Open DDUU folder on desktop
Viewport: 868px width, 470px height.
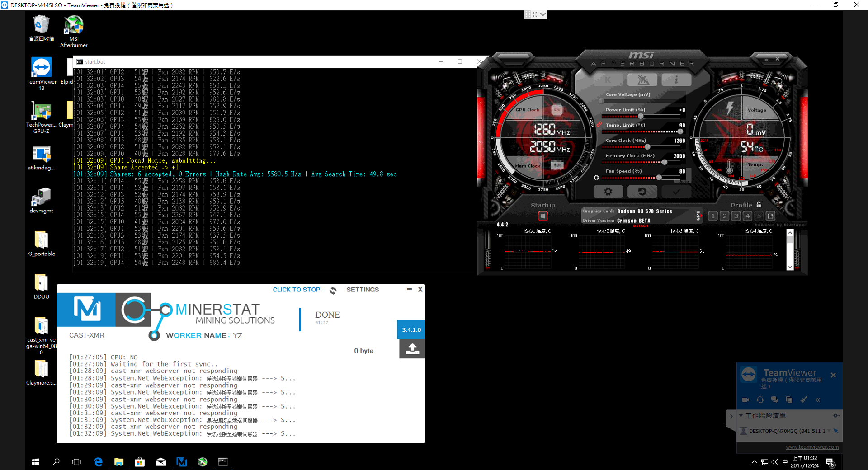(41, 287)
